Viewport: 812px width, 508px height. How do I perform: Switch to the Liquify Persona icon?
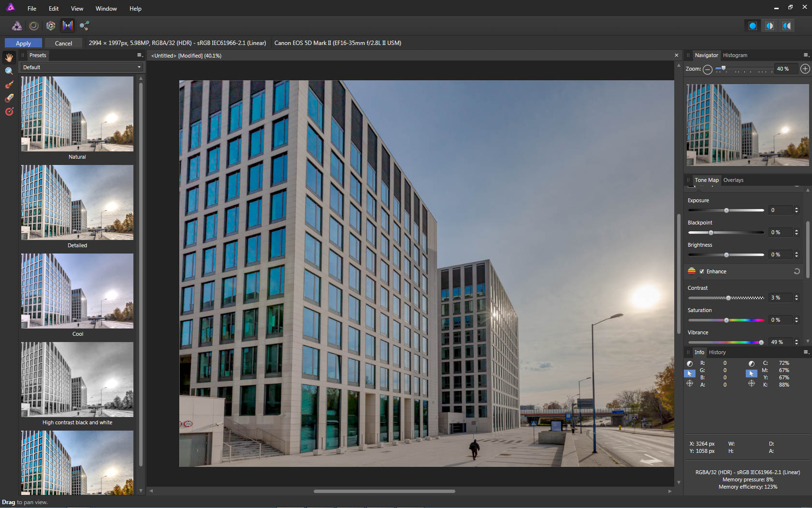coord(34,26)
